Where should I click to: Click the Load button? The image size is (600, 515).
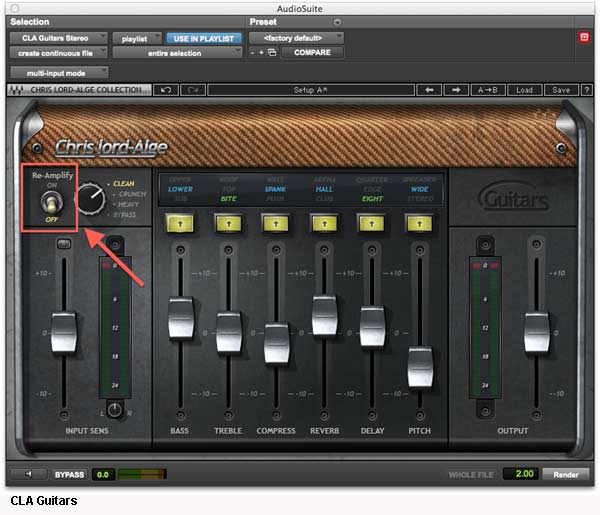524,90
